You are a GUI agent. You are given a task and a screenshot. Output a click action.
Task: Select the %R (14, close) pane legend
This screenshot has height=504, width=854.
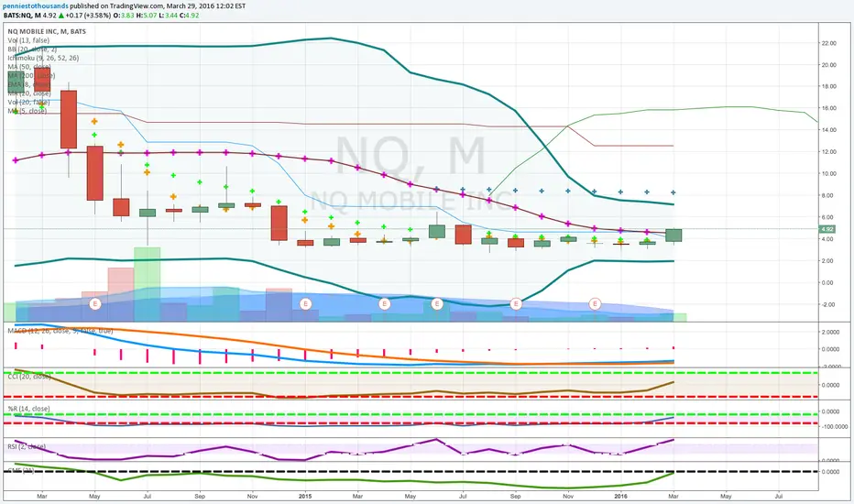click(28, 409)
